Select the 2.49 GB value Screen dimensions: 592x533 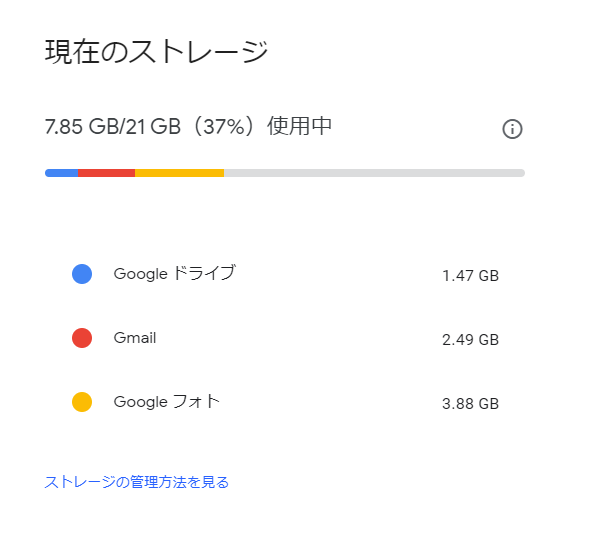coord(470,340)
